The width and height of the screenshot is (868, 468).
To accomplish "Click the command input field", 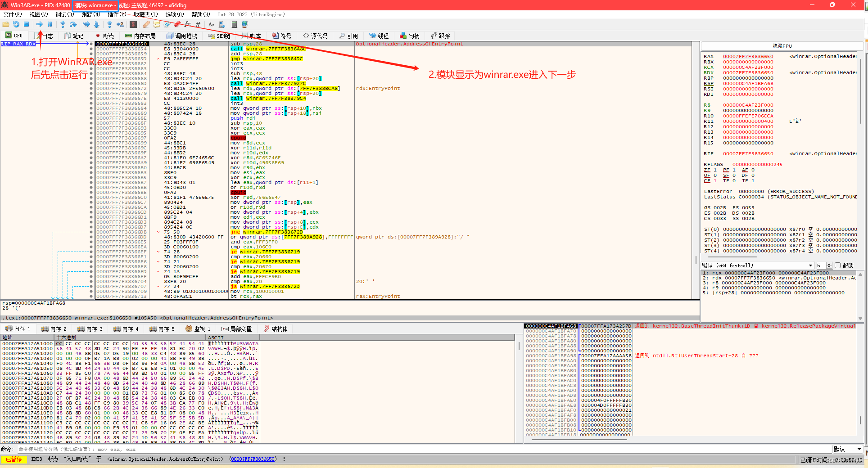I will tap(423, 449).
